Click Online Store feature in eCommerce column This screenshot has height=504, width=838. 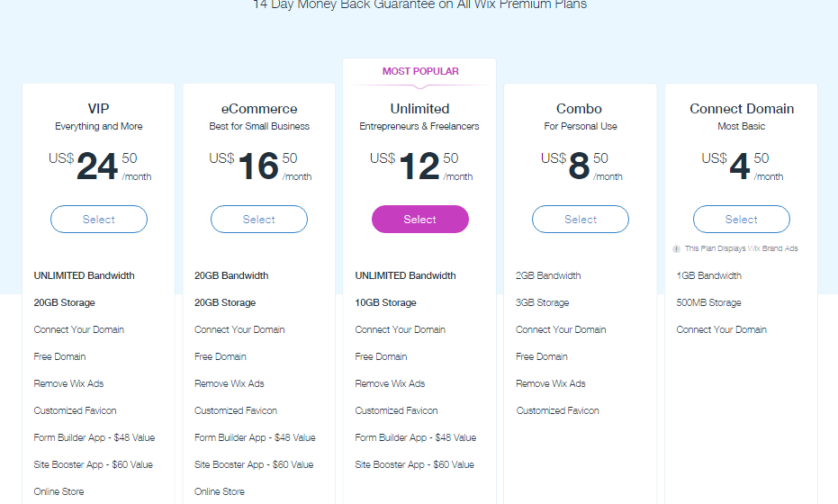coord(219,491)
